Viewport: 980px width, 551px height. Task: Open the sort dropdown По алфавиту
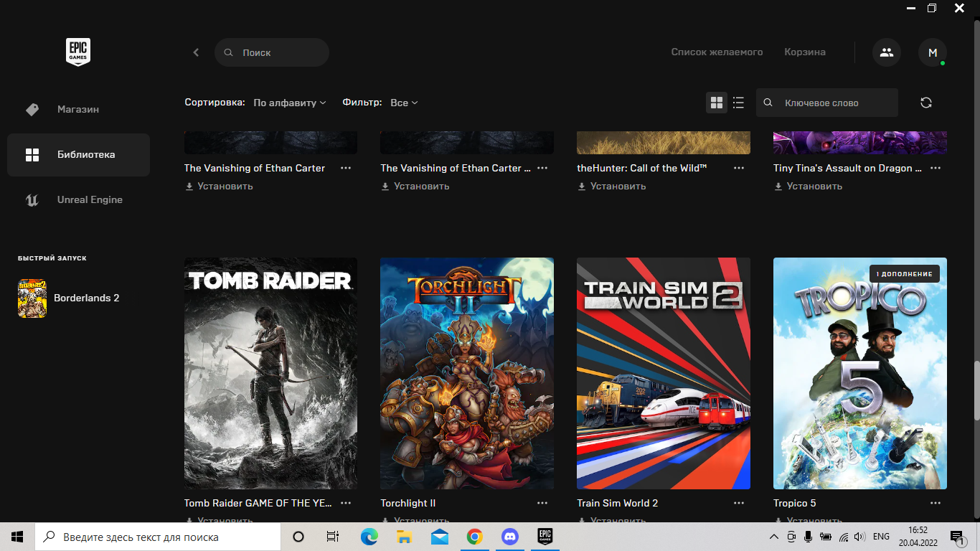pyautogui.click(x=290, y=103)
